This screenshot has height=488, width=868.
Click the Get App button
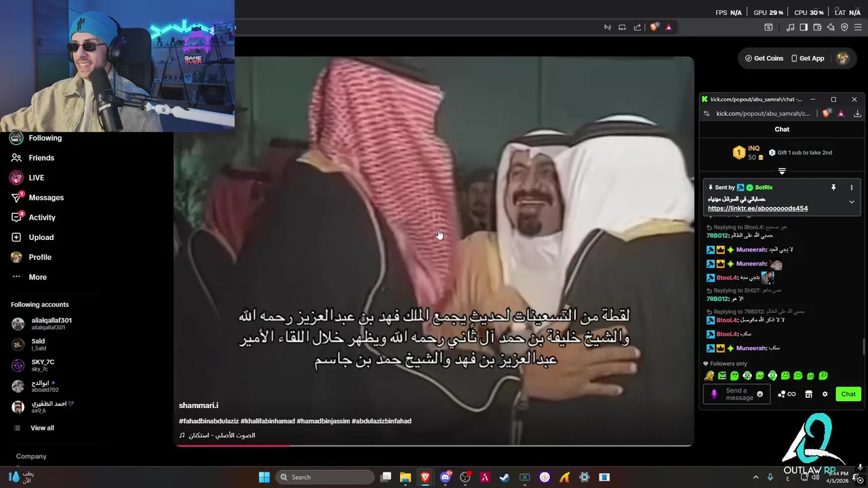coord(808,58)
